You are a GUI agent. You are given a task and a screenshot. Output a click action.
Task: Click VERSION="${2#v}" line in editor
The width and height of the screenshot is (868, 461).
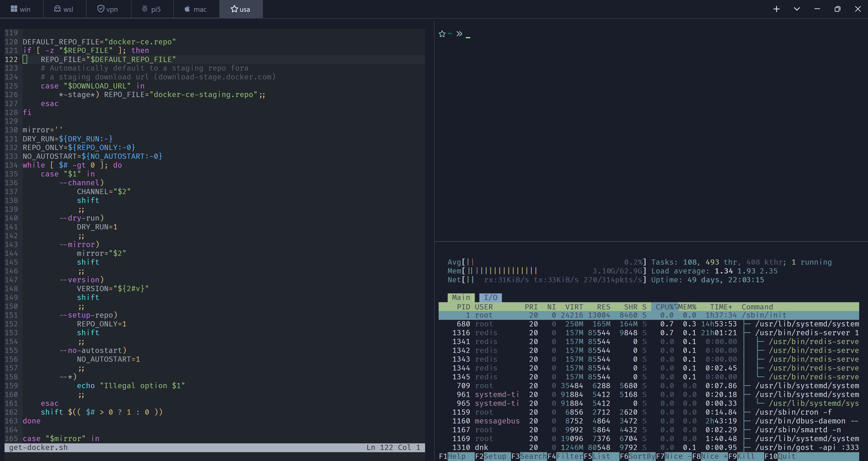pos(113,288)
